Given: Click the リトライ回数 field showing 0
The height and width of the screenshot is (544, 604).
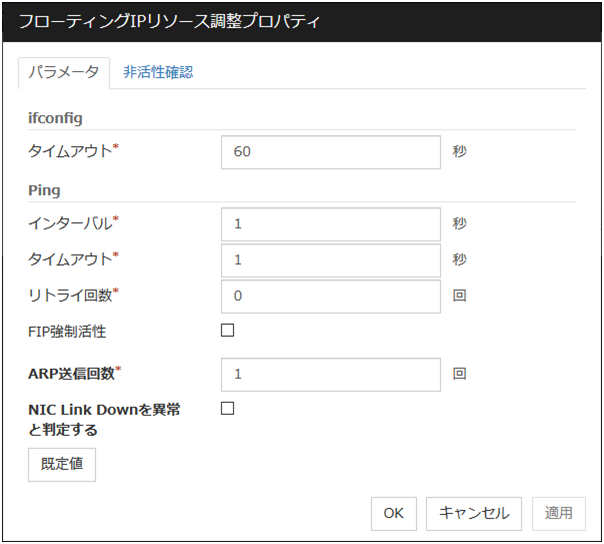Looking at the screenshot, I should point(330,296).
